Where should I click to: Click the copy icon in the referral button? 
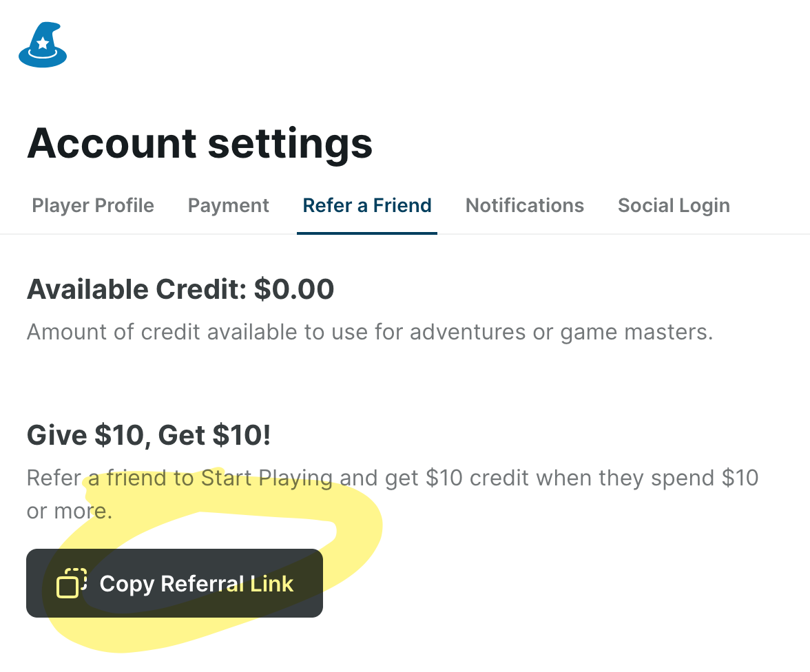[71, 583]
